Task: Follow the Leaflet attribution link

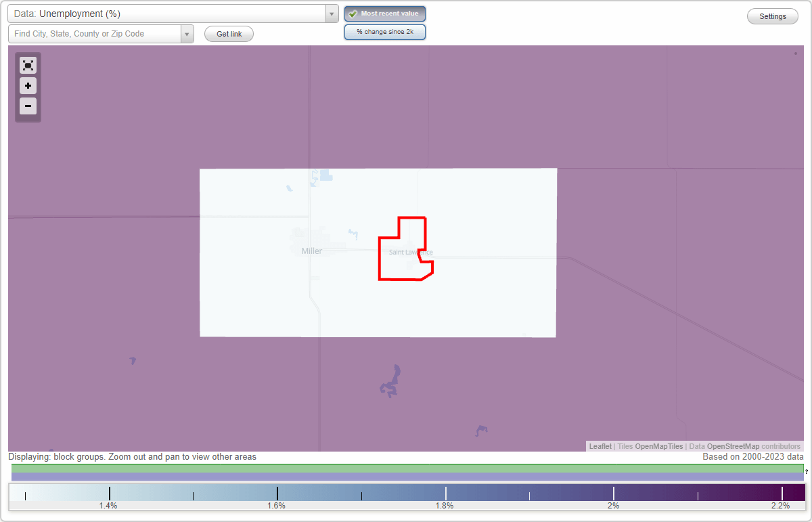Action: [x=600, y=446]
